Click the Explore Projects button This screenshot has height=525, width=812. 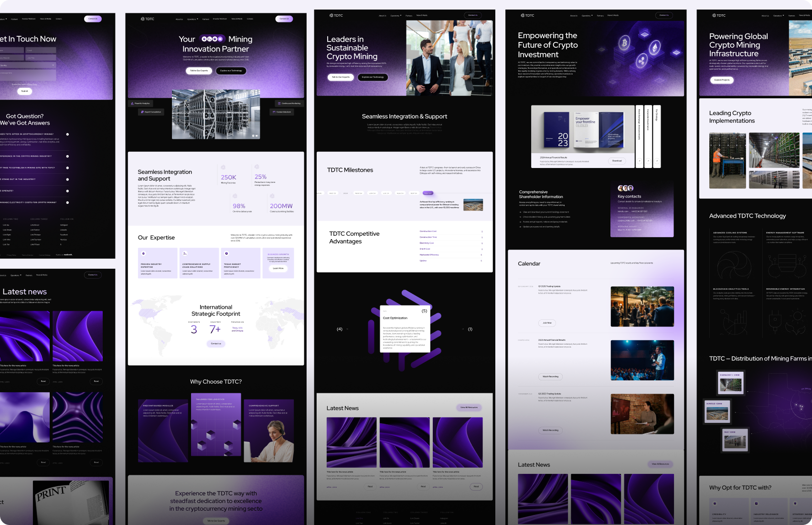coord(722,80)
